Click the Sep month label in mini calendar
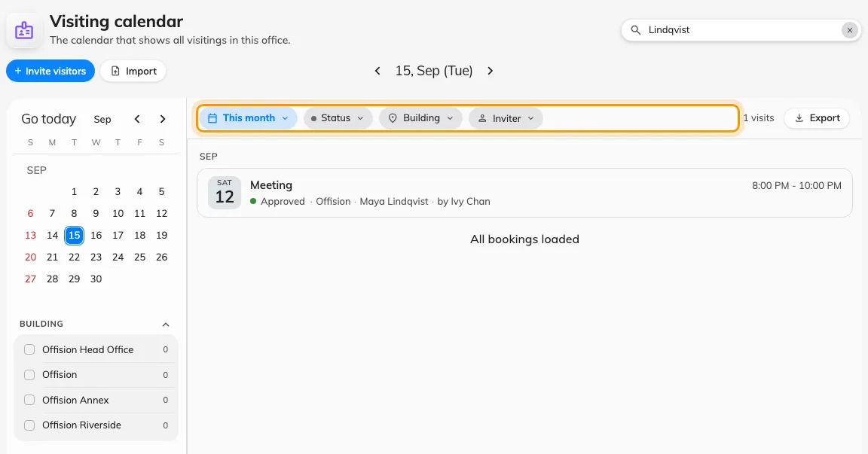868x454 pixels. 102,120
